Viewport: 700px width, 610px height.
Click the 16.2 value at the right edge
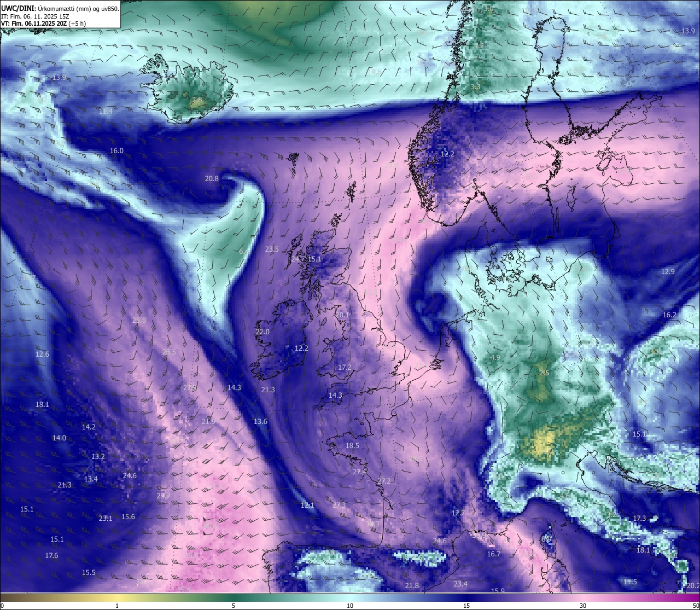point(669,315)
